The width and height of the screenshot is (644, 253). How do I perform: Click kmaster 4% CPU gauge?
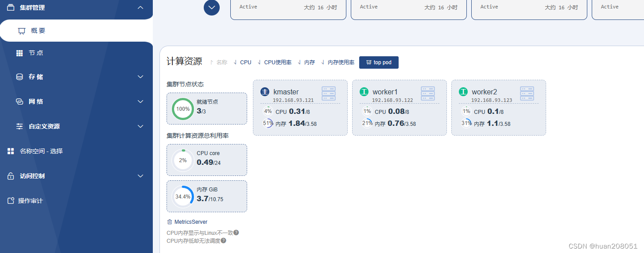(268, 111)
